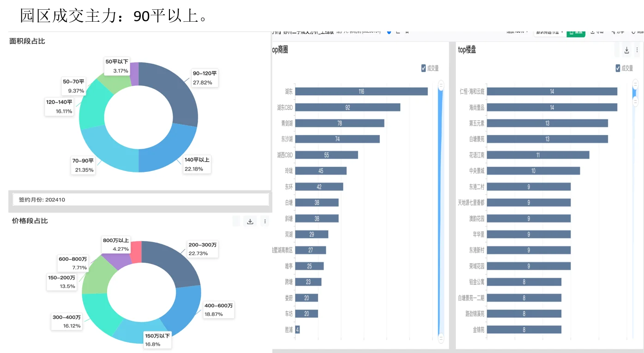
Task: Click the 唯亭 bar showing 25
Action: [310, 266]
